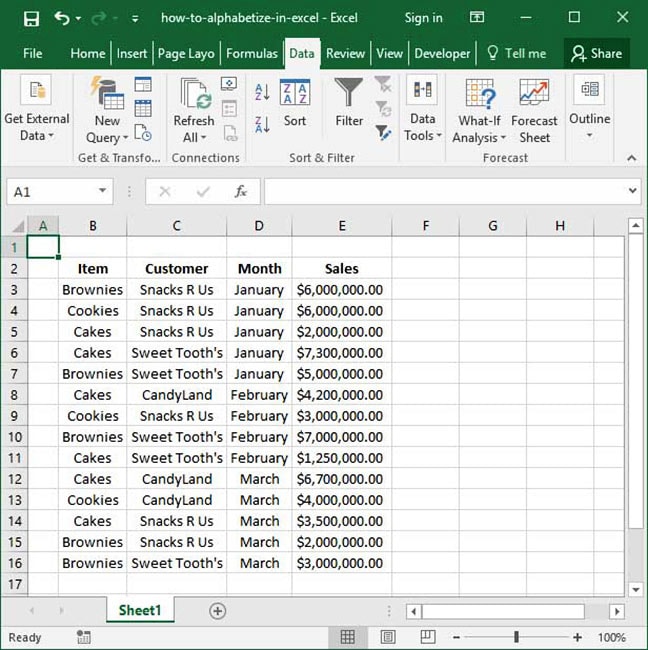The width and height of the screenshot is (648, 650).
Task: Click the Recent Sources icon
Action: tap(143, 133)
